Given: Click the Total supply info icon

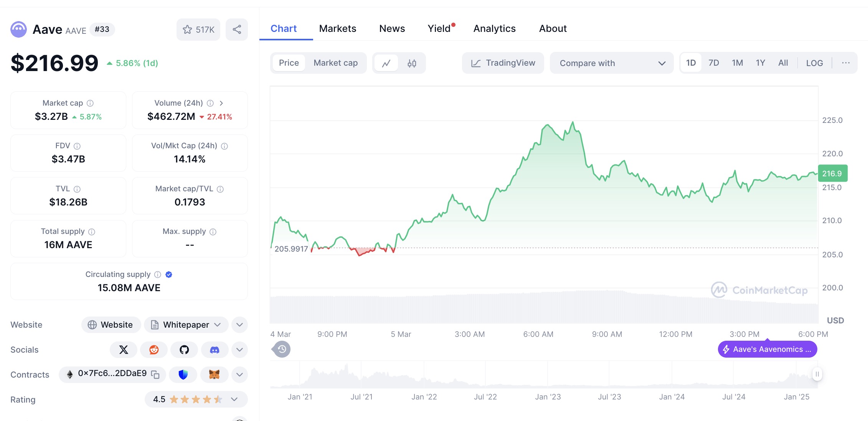Looking at the screenshot, I should click(x=92, y=232).
